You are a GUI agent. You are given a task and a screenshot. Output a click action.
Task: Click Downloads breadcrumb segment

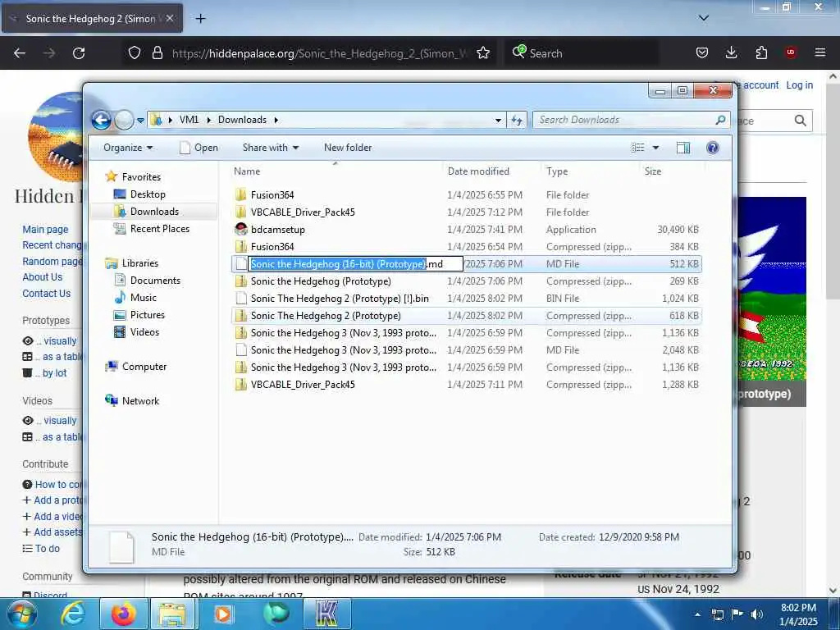242,120
